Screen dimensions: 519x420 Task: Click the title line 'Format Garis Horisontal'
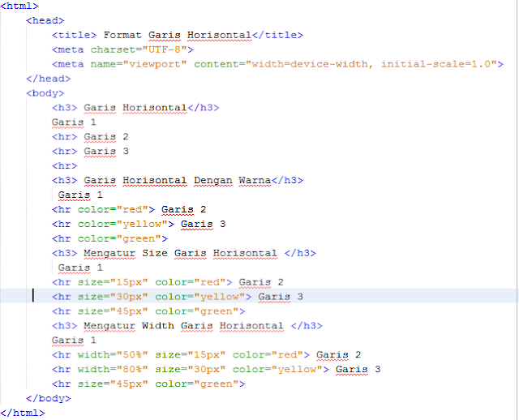(178, 35)
